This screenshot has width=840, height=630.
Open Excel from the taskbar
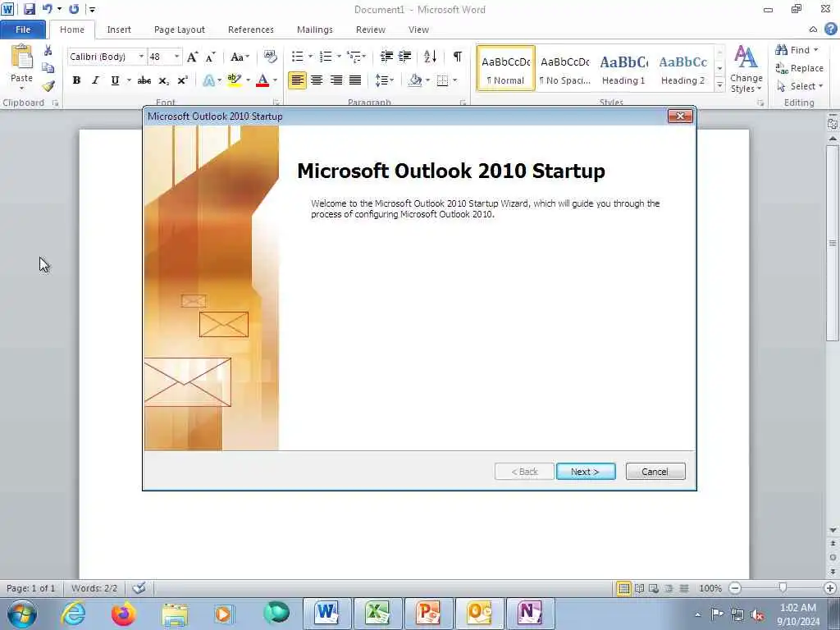tap(377, 614)
